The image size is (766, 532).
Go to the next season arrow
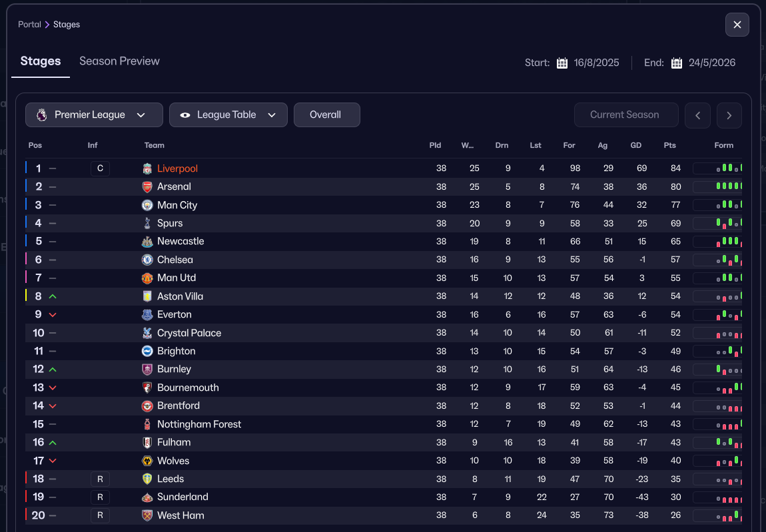[729, 115]
